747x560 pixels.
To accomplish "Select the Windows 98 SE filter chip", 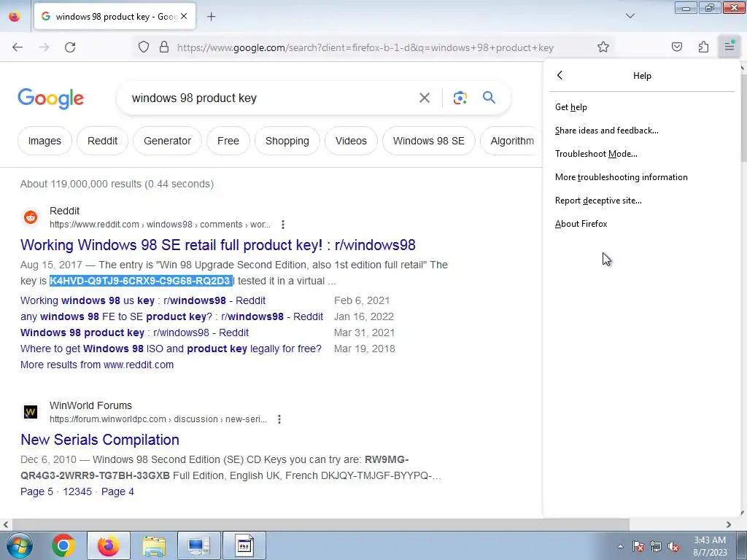I will click(x=429, y=141).
